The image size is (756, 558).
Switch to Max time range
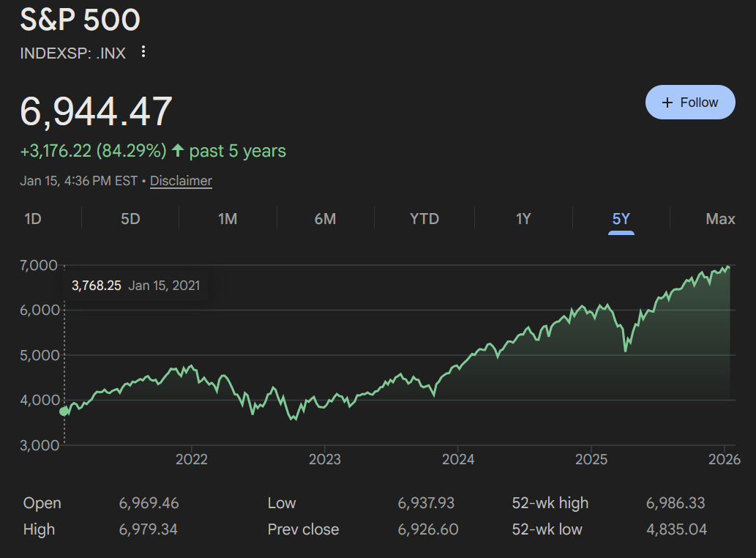click(x=720, y=219)
